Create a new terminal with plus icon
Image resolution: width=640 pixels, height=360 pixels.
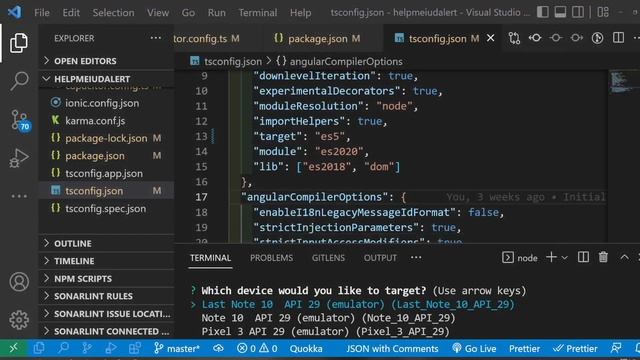(551, 257)
